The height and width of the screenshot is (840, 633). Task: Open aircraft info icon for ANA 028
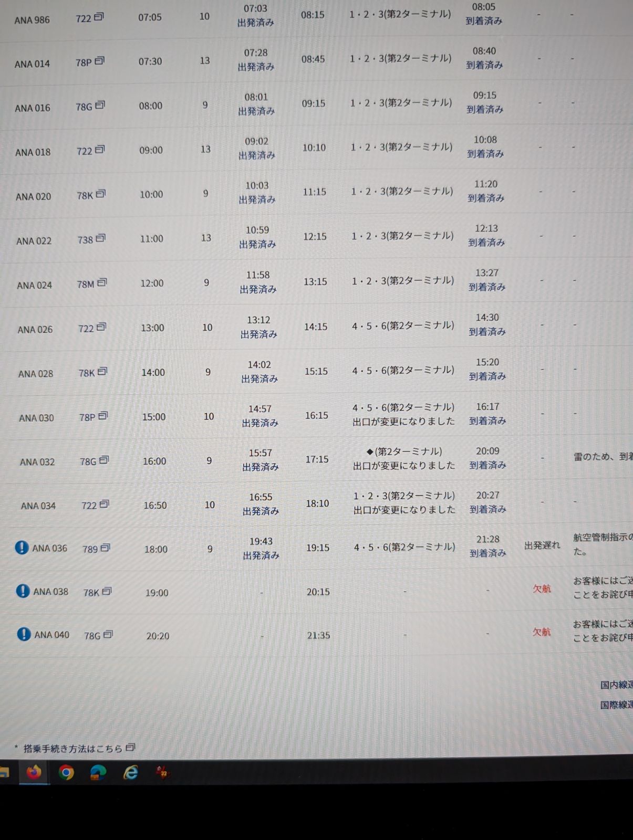pos(102,371)
